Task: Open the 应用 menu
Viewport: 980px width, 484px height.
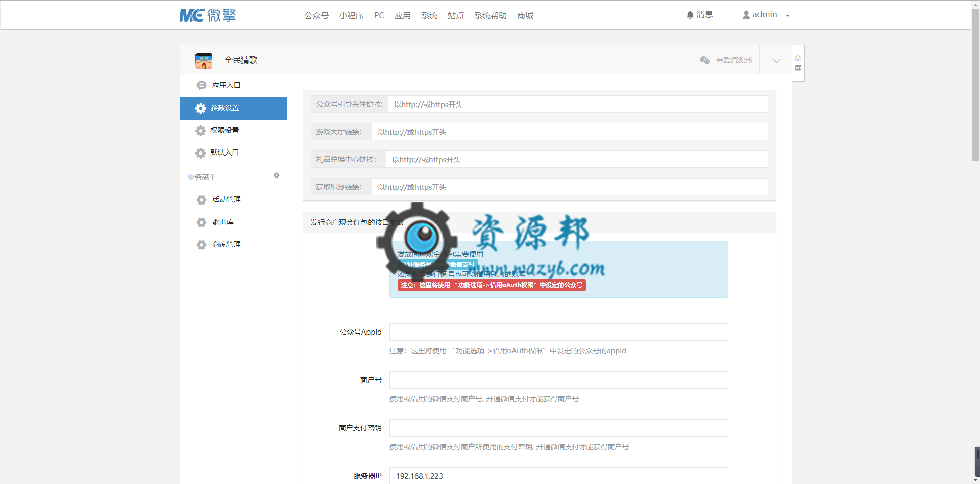Action: [403, 16]
